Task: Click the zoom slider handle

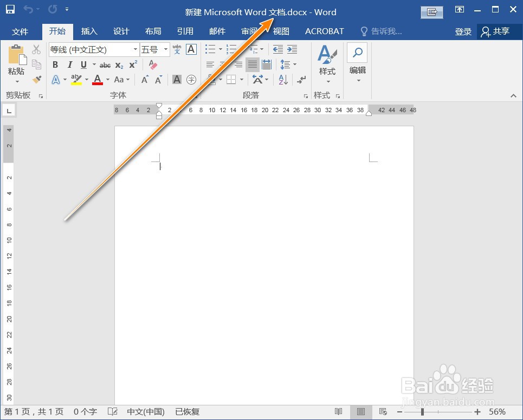Action: tap(422, 412)
